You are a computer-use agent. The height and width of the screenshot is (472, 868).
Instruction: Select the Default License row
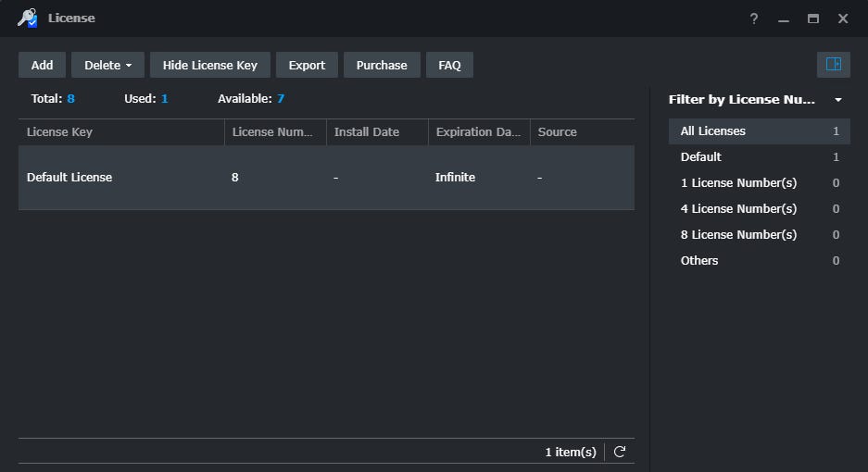pyautogui.click(x=326, y=178)
